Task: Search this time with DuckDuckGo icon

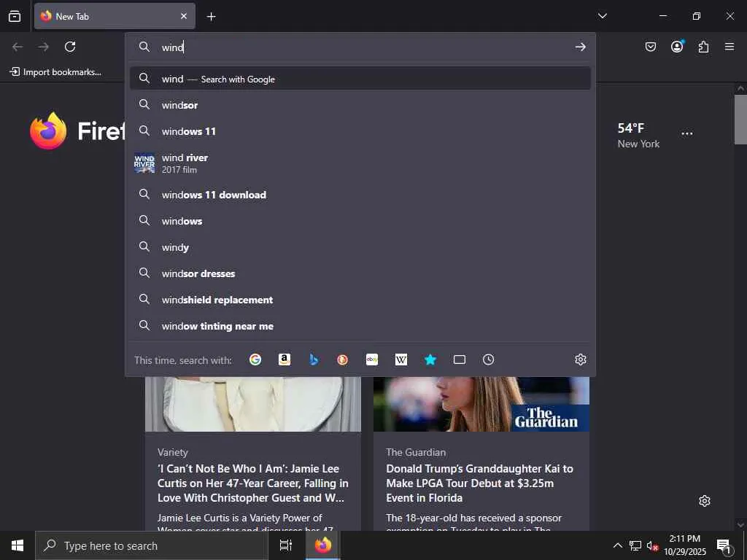Action: (343, 359)
